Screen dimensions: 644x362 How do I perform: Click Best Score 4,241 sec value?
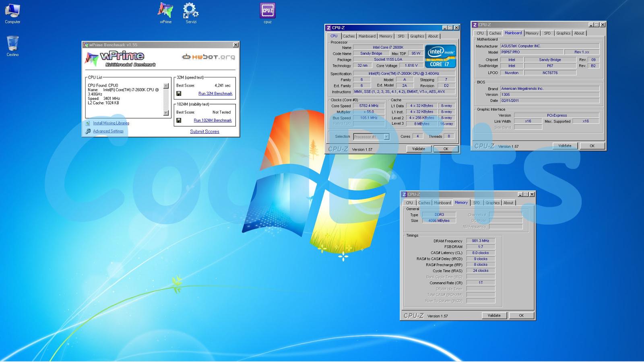point(223,85)
